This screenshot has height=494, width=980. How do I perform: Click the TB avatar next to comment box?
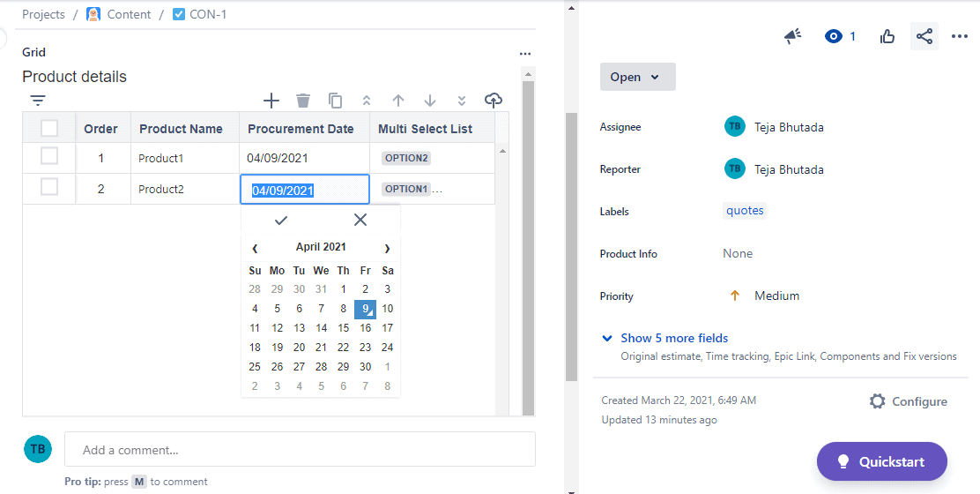38,449
